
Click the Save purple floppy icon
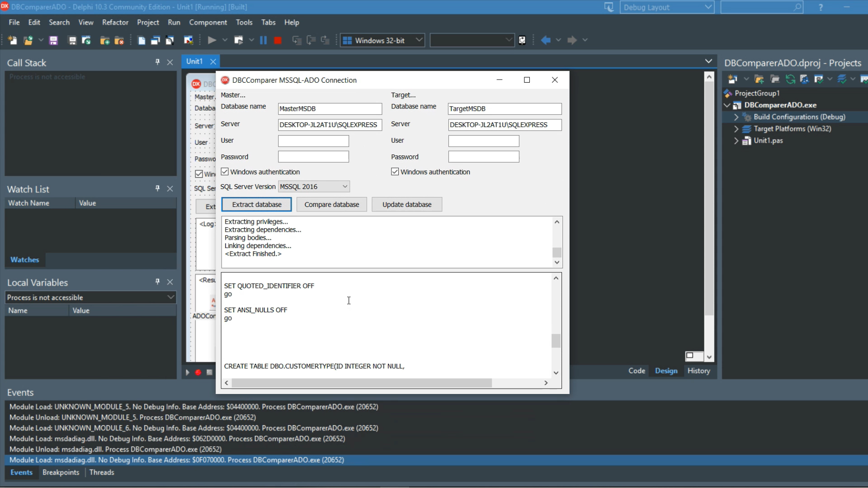(x=53, y=40)
